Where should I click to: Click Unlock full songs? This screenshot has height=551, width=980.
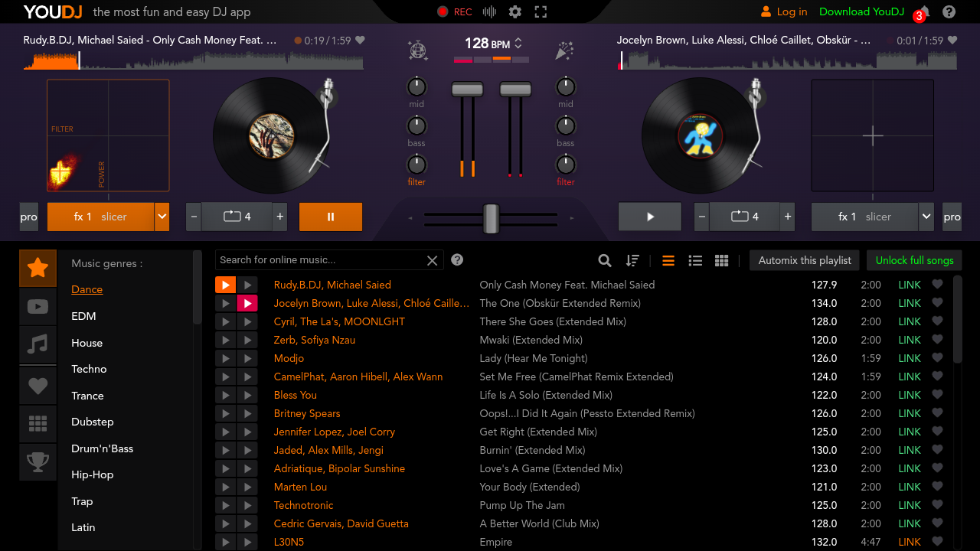[x=913, y=259]
